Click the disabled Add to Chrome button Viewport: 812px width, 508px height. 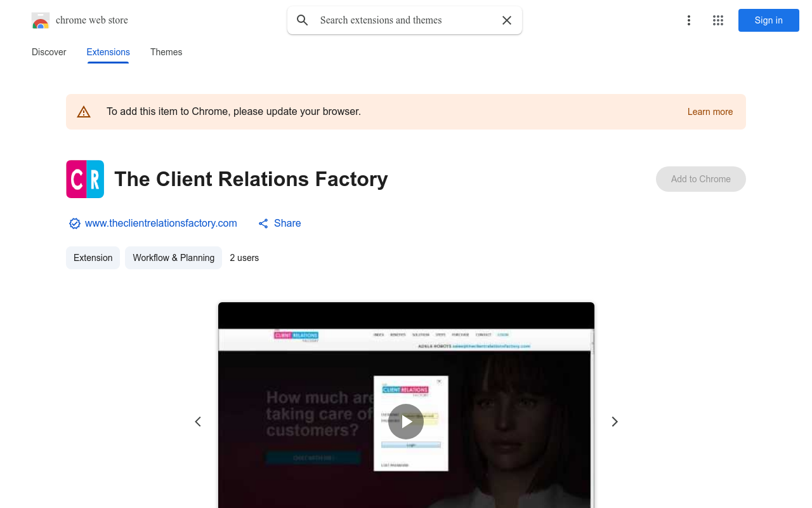point(701,179)
